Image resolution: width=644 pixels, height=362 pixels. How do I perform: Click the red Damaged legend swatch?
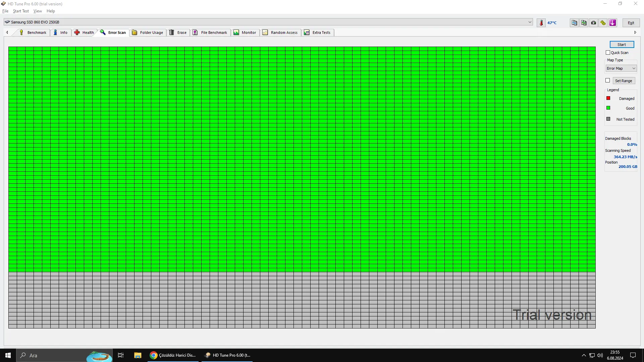[608, 98]
